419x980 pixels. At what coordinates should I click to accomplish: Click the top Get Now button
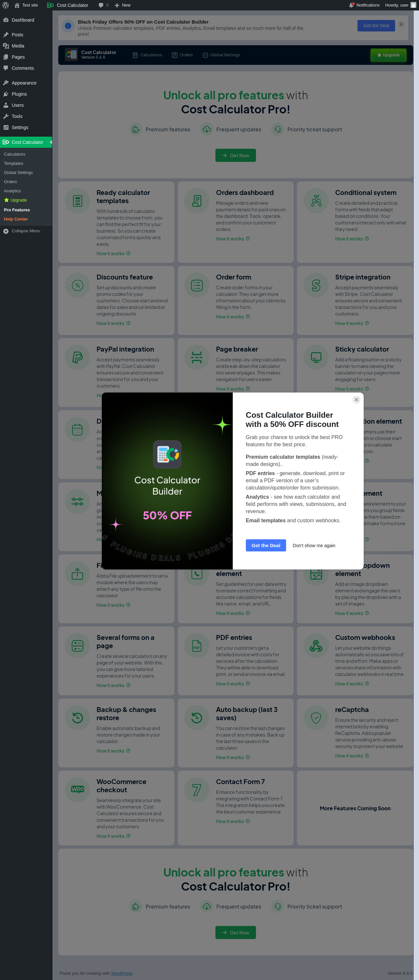(x=235, y=155)
